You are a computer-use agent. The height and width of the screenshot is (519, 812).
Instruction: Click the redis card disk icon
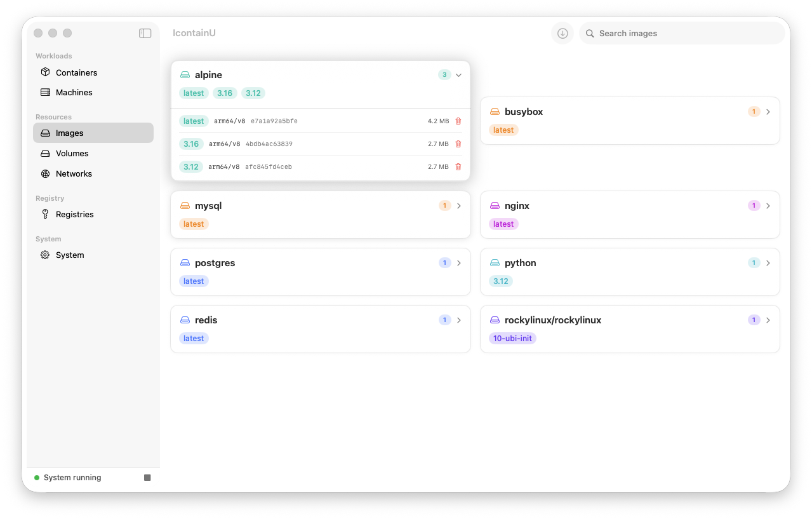[x=185, y=320]
